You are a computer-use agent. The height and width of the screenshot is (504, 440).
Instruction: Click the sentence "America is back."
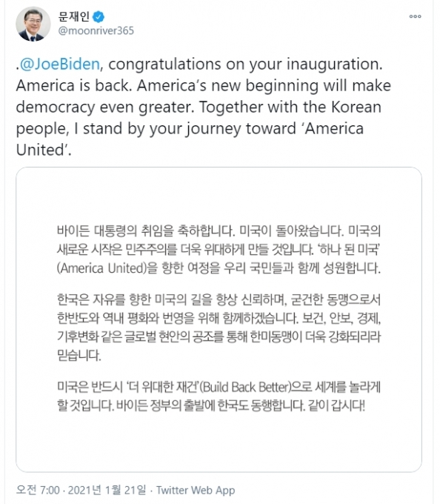pyautogui.click(x=74, y=86)
